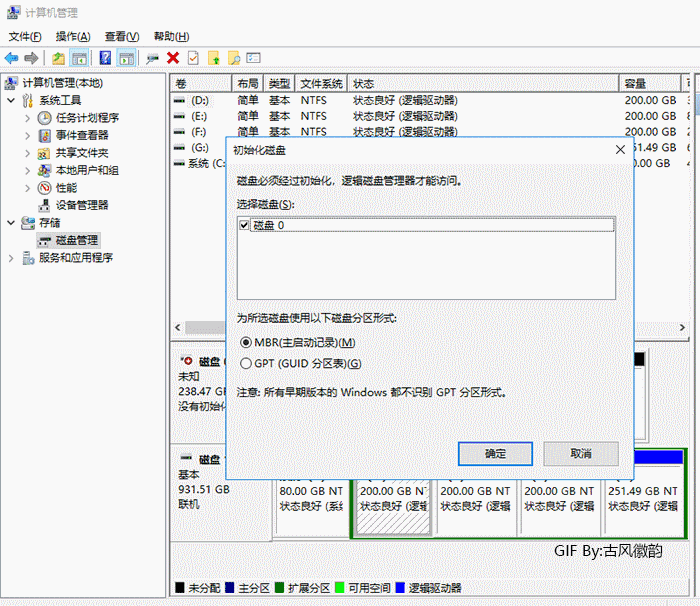Viewport: 700px width, 606px height.
Task: Sort by the 文件系统 column header
Action: pos(321,84)
